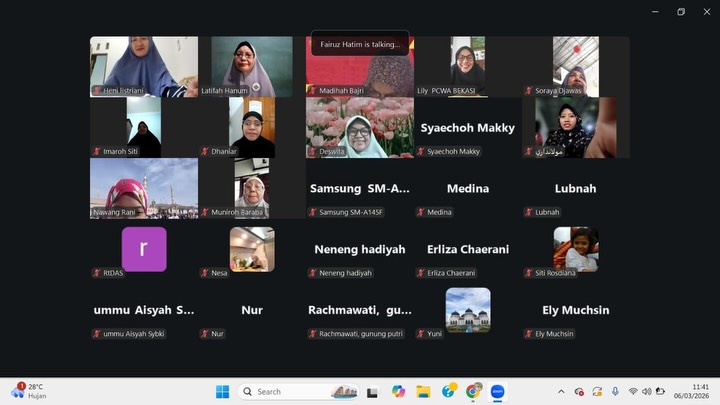This screenshot has width=720, height=405.
Task: Click the Zoom app icon in the taskbar
Action: 497,391
